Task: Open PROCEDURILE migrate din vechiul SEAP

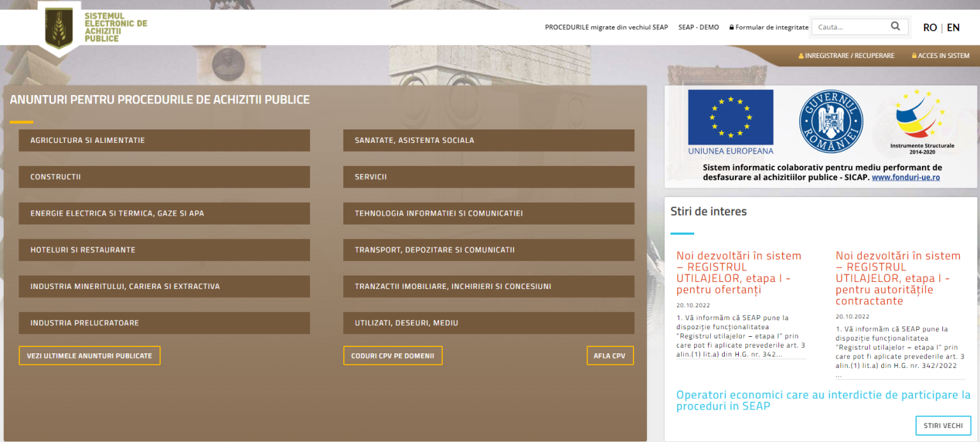Action: coord(606,27)
